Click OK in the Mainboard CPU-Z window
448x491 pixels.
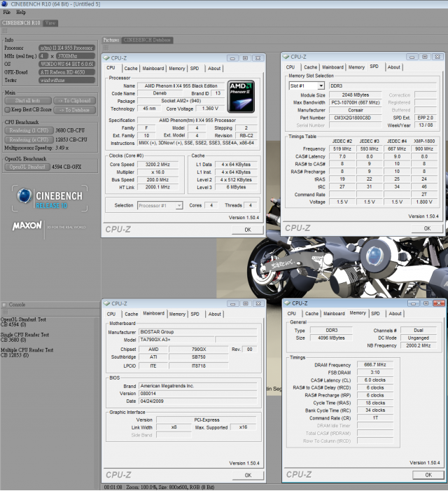248,476
